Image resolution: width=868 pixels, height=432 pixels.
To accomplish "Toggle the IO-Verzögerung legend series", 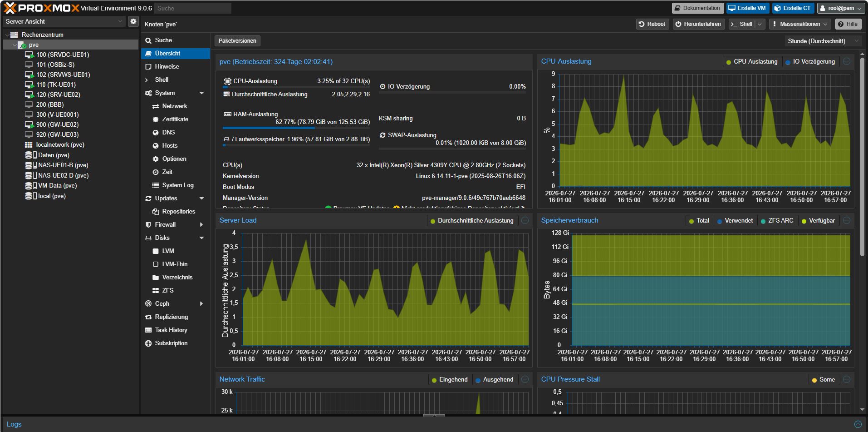I will tap(810, 62).
